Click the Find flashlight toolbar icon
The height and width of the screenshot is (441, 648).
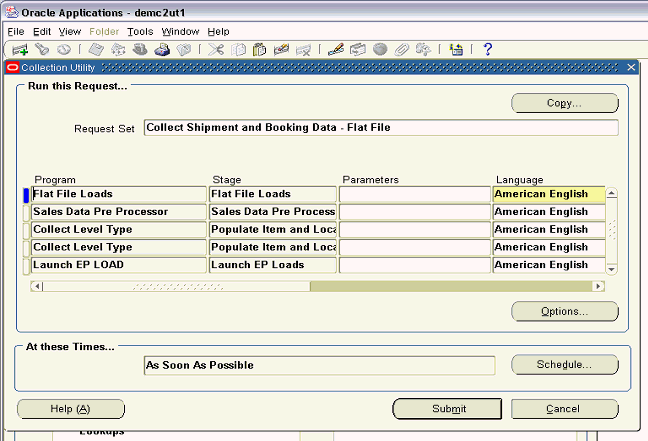[42, 50]
